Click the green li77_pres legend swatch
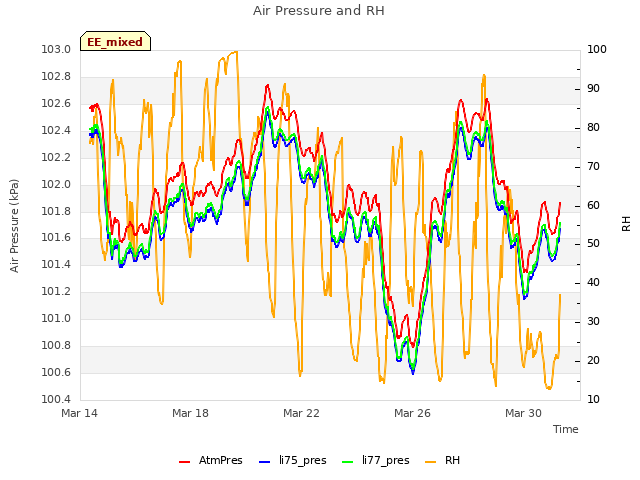The image size is (640, 480). click(347, 462)
